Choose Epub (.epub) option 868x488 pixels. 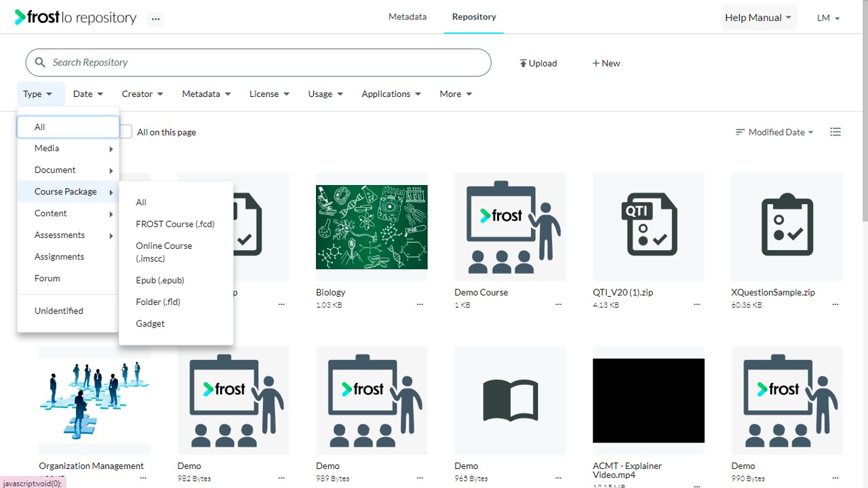(176, 281)
